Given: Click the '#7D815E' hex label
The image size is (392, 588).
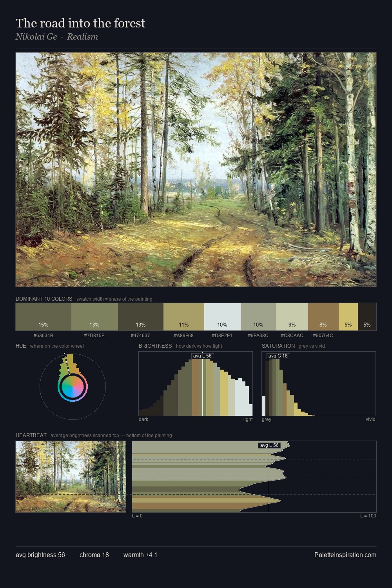Looking at the screenshot, I should point(94,336).
